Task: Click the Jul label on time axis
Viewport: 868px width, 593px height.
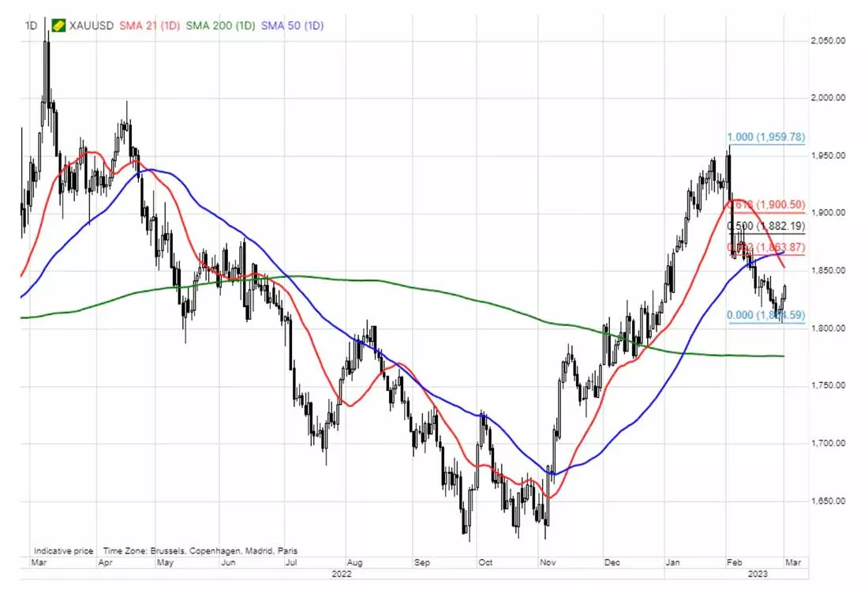Action: (x=291, y=562)
